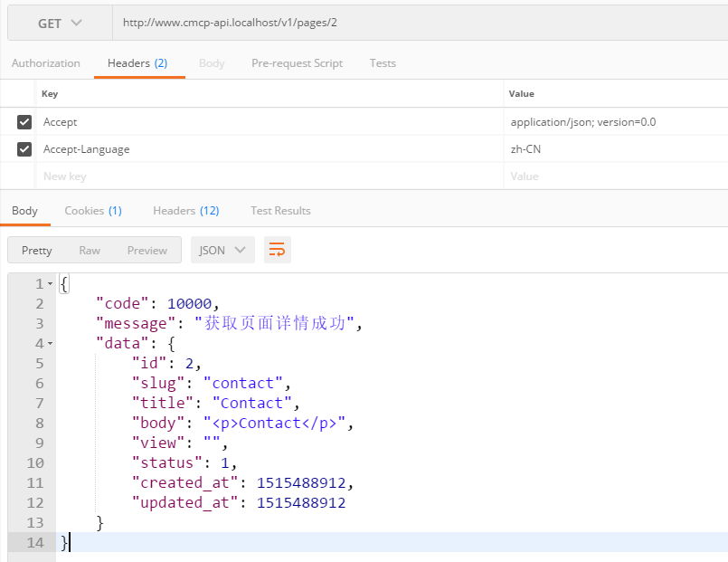The width and height of the screenshot is (728, 562).
Task: Uncheck the Accept header checkbox
Action: pos(24,122)
